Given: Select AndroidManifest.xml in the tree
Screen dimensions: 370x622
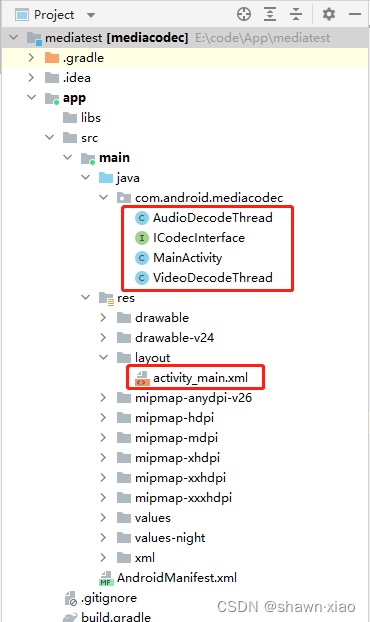Looking at the screenshot, I should (177, 578).
